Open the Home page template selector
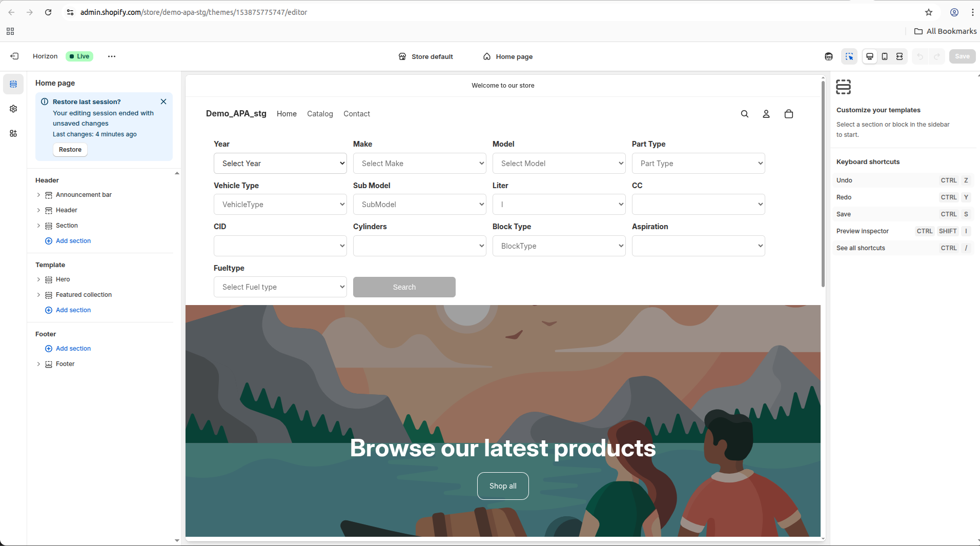Viewport: 980px width, 546px height. [508, 56]
